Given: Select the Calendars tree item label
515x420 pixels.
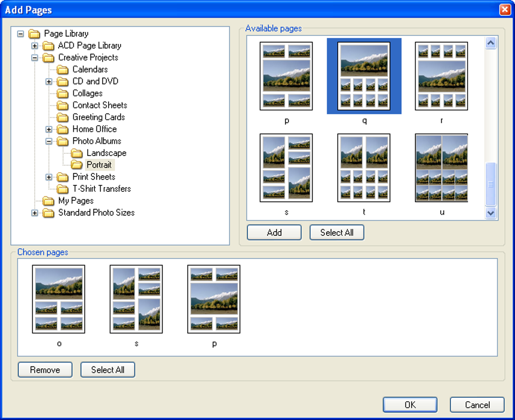Looking at the screenshot, I should pos(90,69).
